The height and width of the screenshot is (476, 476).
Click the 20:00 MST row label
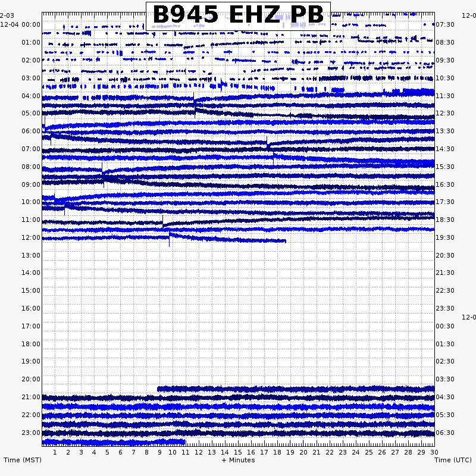pos(31,379)
